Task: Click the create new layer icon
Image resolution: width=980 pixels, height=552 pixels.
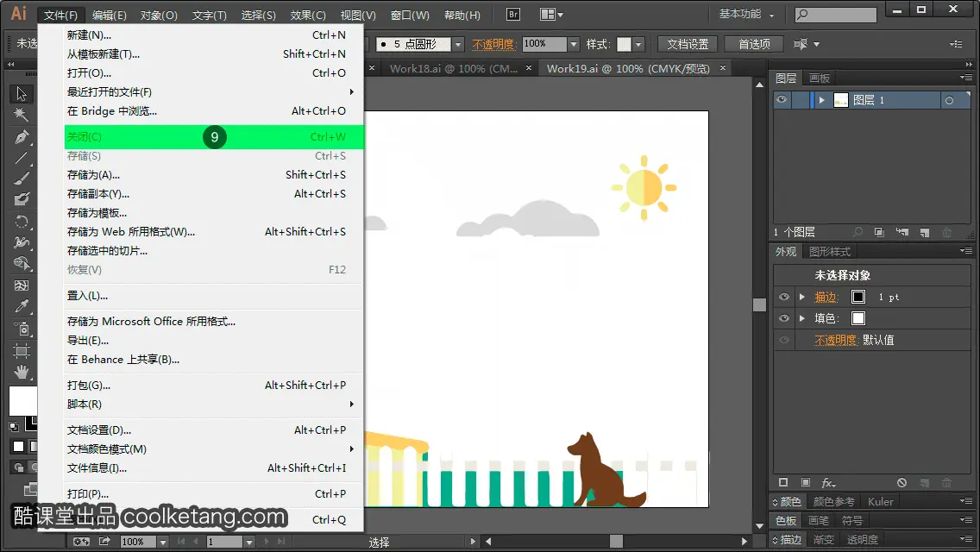Action: (x=925, y=233)
